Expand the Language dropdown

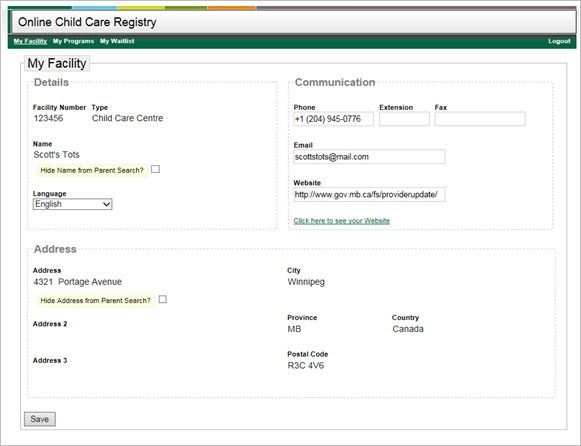[x=73, y=204]
